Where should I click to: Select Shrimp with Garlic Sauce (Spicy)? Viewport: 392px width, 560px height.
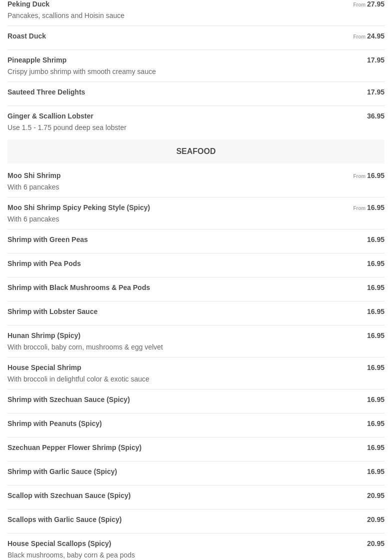pos(62,472)
